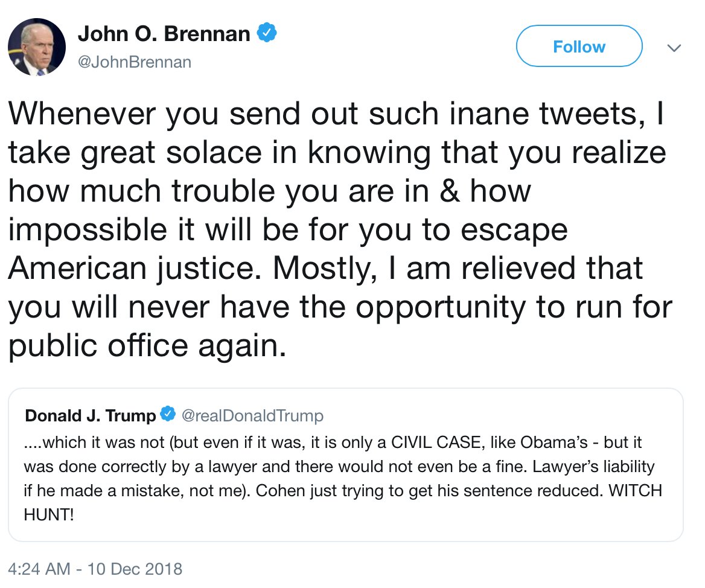Click the ampersand symbol in the tweet
The height and width of the screenshot is (588, 705).
pyautogui.click(x=450, y=191)
